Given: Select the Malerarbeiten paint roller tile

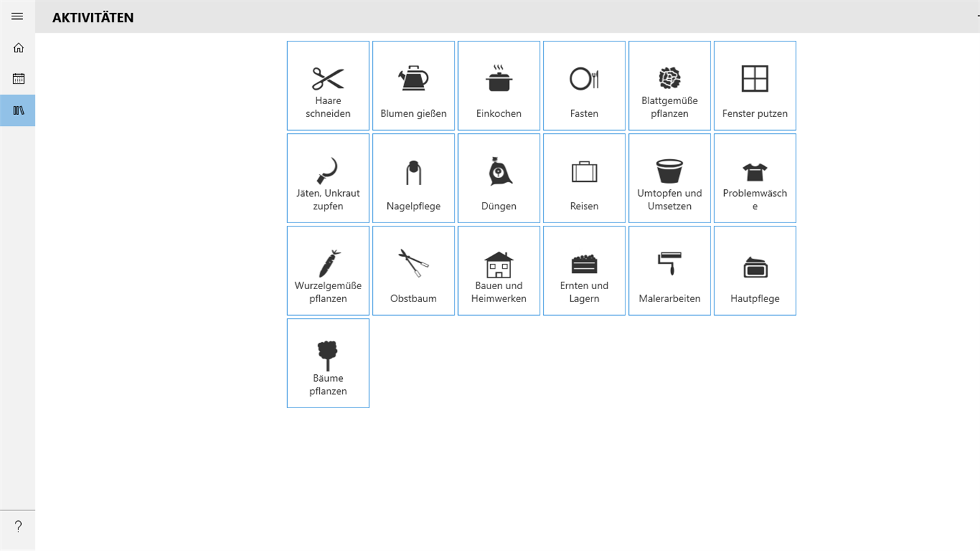Looking at the screenshot, I should 670,271.
